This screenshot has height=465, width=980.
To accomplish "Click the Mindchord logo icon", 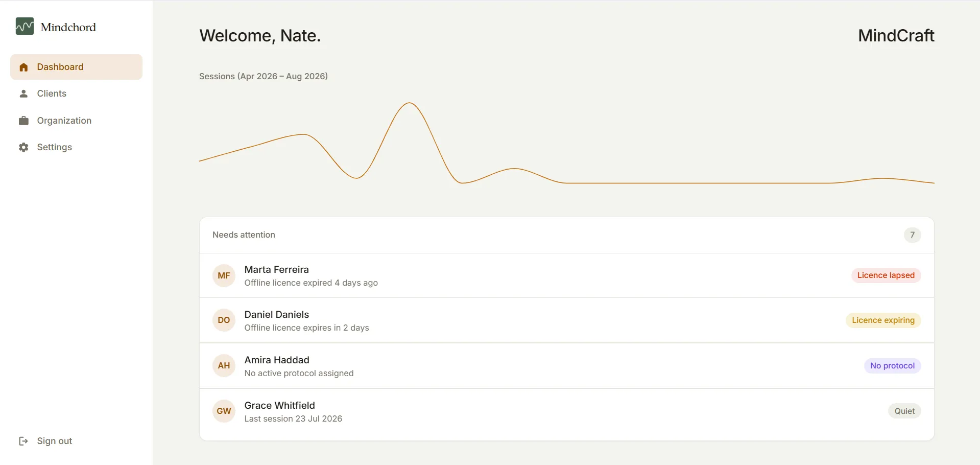I will (25, 27).
